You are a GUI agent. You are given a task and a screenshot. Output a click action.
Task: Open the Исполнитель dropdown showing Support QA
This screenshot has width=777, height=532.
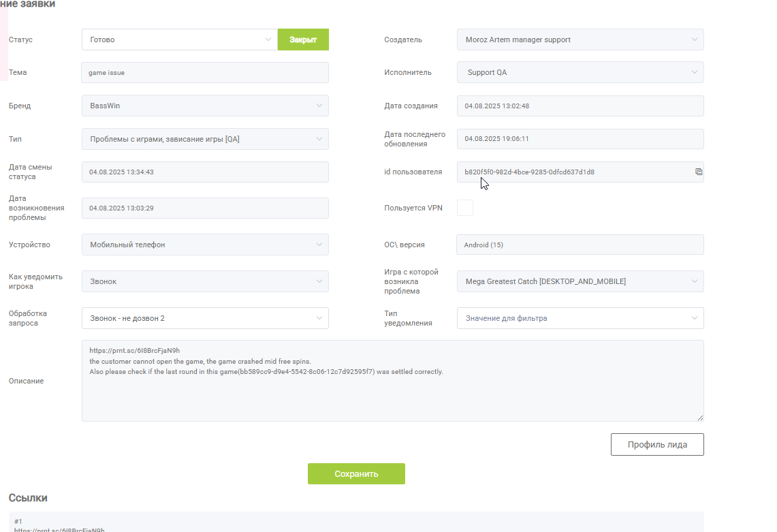tap(580, 72)
